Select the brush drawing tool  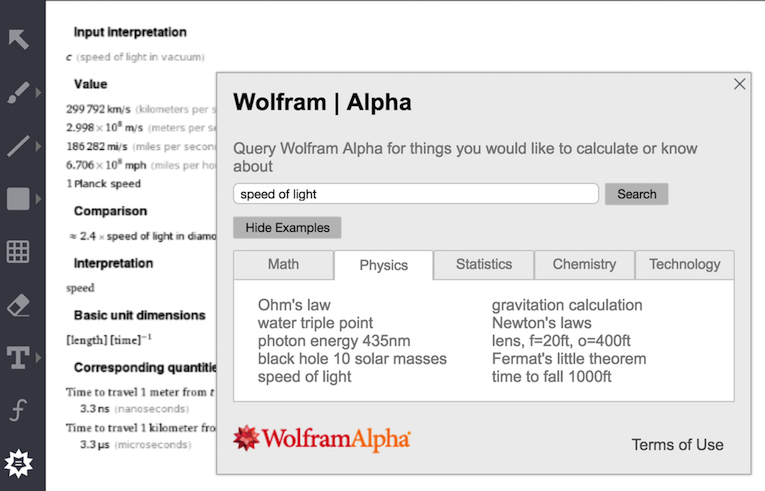pyautogui.click(x=18, y=93)
